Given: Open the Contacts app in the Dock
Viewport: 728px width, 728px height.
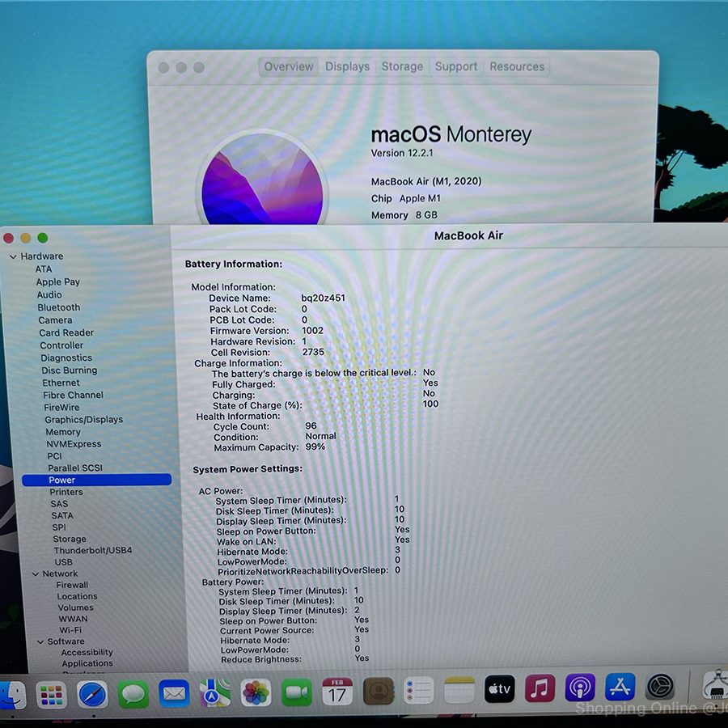Looking at the screenshot, I should (379, 692).
